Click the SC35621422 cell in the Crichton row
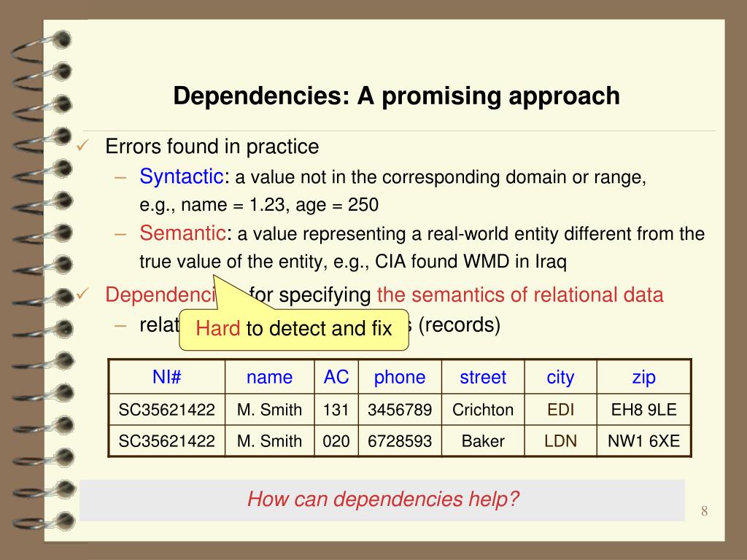Viewport: 747px width, 560px height. (x=167, y=410)
